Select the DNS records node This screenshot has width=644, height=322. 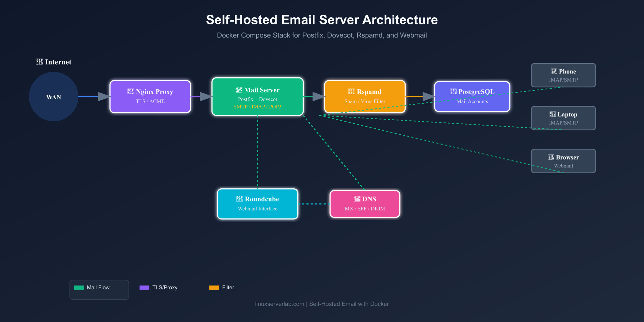(x=365, y=204)
